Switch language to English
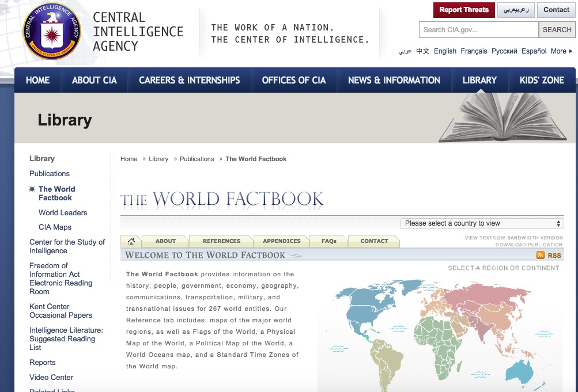578x392 pixels. coord(445,51)
